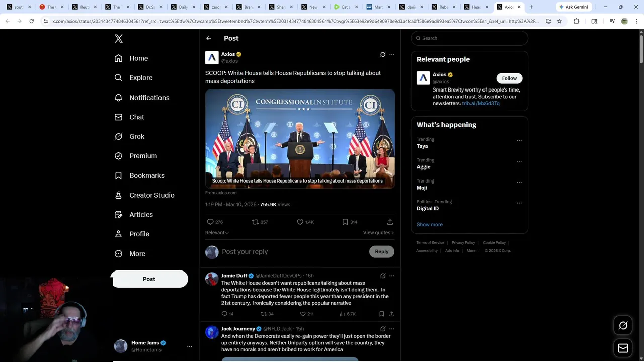Open Grok from the sidebar
644x362 pixels.
click(x=129, y=136)
